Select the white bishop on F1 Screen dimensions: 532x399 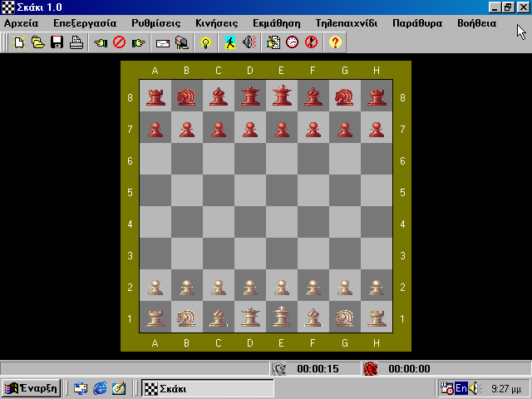(313, 318)
